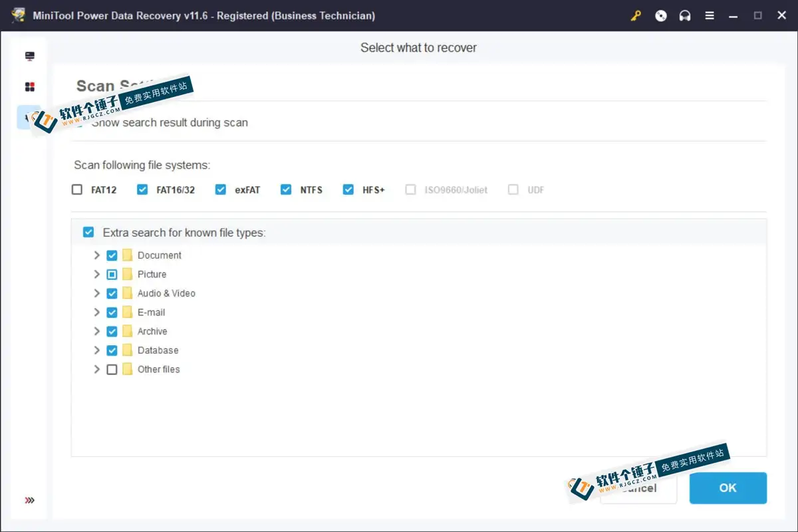Open the bootable media disc icon
Image resolution: width=798 pixels, height=532 pixels.
660,15
